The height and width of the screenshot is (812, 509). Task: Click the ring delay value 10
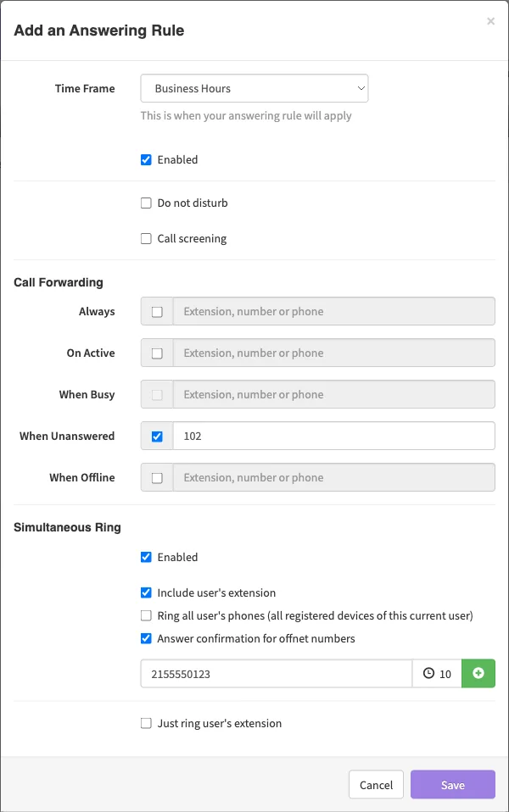445,674
